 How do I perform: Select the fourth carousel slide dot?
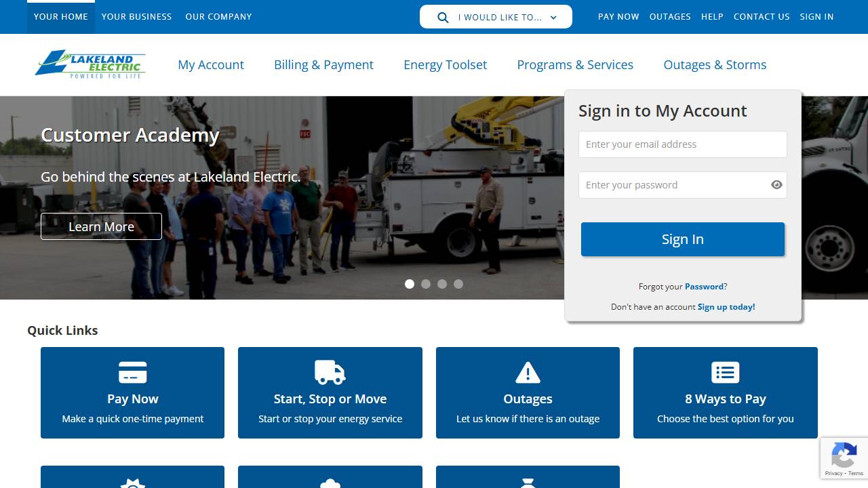[458, 284]
